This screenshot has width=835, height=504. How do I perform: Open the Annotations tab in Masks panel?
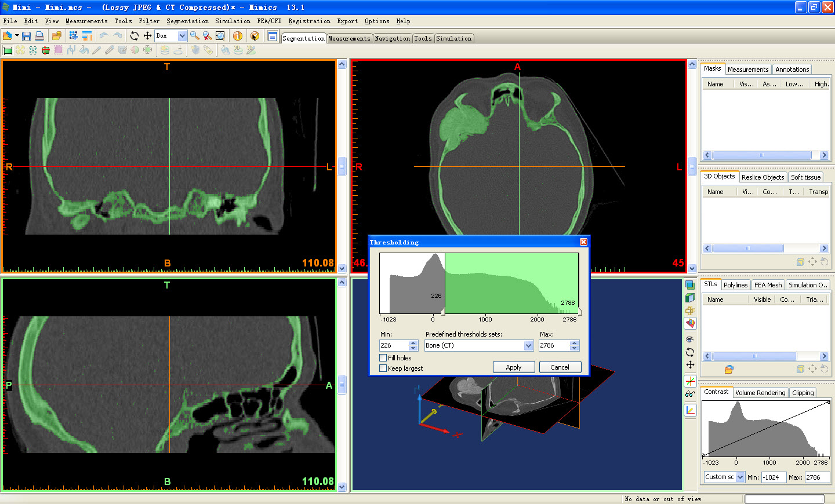(x=792, y=70)
